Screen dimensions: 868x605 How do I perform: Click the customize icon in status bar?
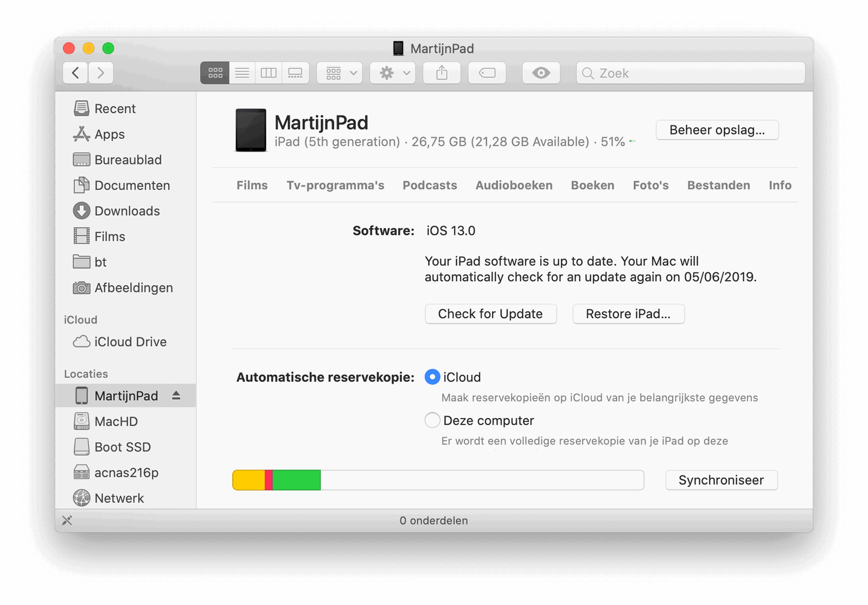coord(67,520)
